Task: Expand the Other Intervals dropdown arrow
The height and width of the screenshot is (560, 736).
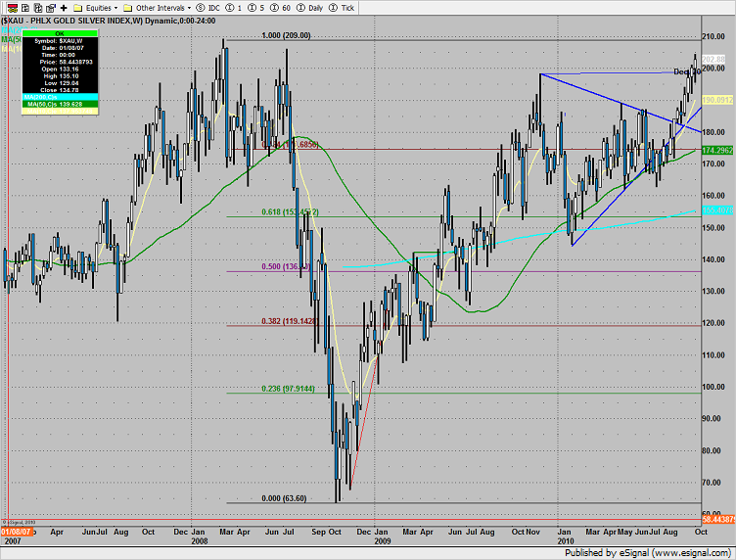Action: click(187, 6)
